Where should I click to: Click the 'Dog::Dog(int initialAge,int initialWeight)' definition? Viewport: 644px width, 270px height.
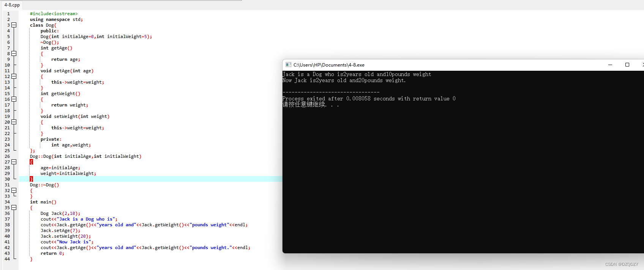click(x=86, y=156)
